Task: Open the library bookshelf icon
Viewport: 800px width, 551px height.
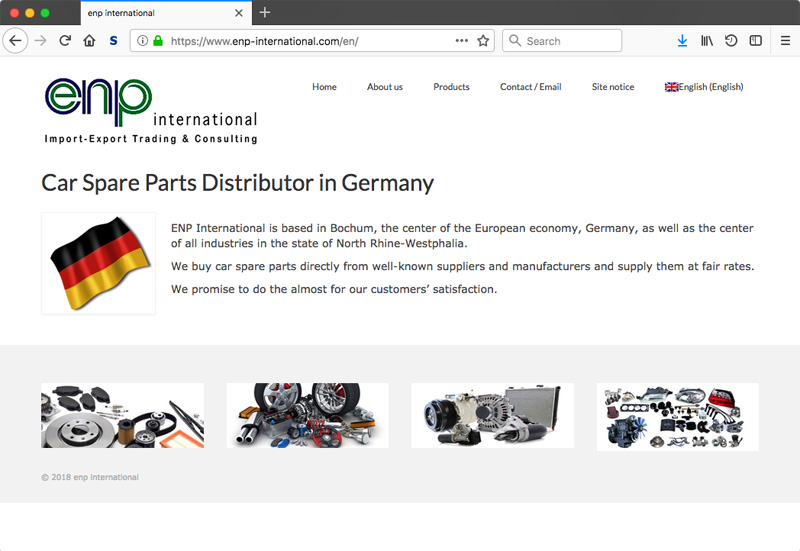Action: (707, 40)
